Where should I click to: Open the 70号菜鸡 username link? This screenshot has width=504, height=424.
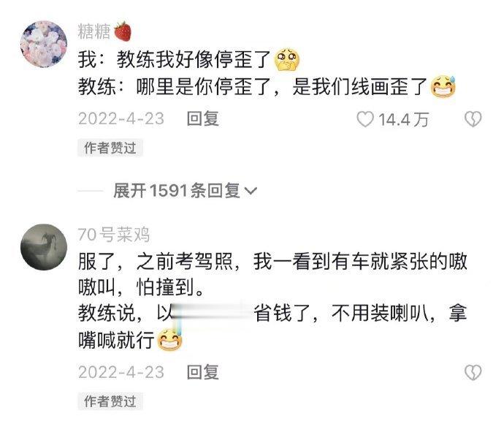(x=114, y=235)
